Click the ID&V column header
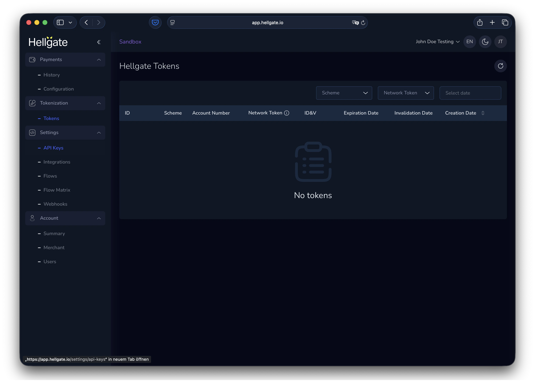Image resolution: width=535 pixels, height=392 pixels. 310,113
